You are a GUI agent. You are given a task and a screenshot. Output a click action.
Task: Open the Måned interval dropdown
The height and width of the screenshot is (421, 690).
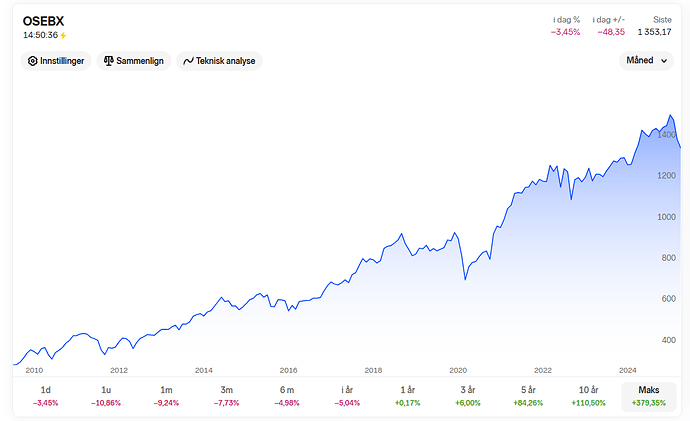pyautogui.click(x=646, y=60)
